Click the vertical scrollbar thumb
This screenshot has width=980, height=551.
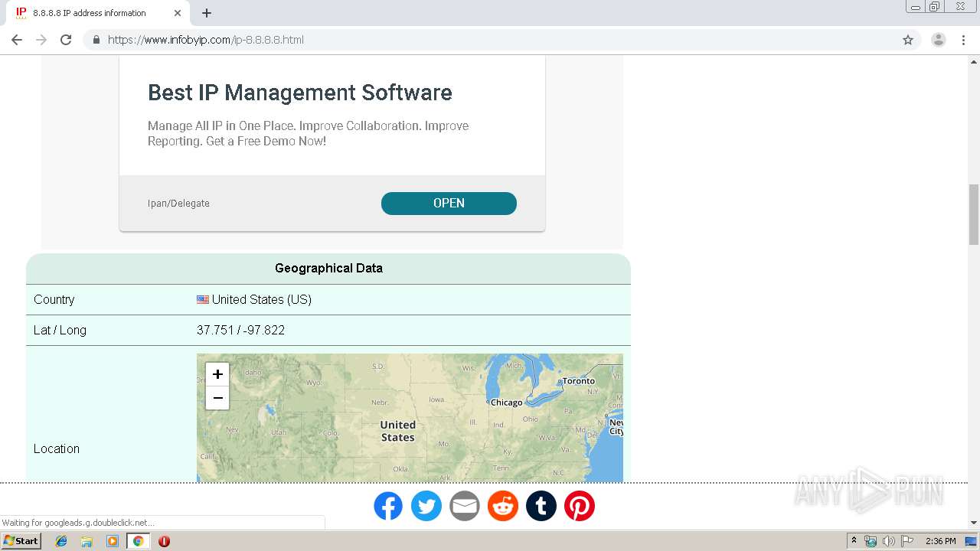(974, 214)
